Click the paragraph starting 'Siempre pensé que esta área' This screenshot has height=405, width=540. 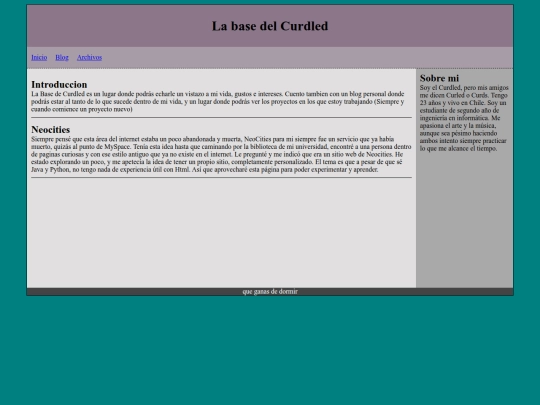[x=221, y=154]
